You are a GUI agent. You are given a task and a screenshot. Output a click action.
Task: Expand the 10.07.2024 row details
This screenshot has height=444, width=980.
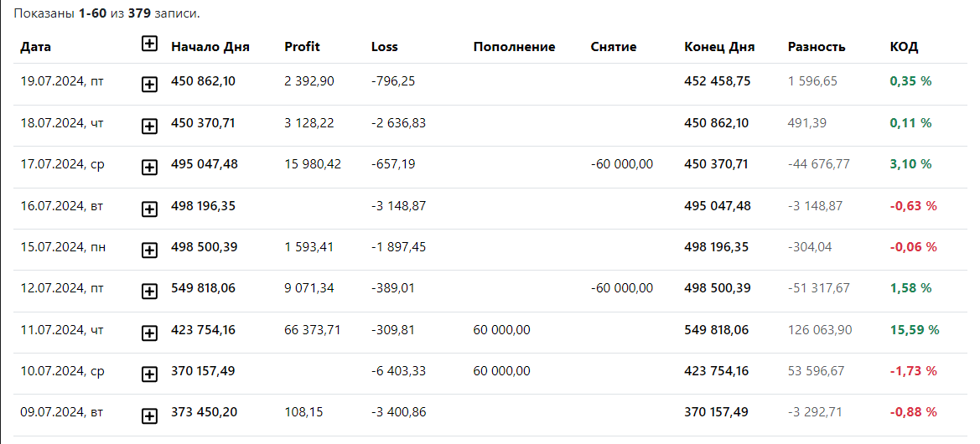(x=149, y=374)
